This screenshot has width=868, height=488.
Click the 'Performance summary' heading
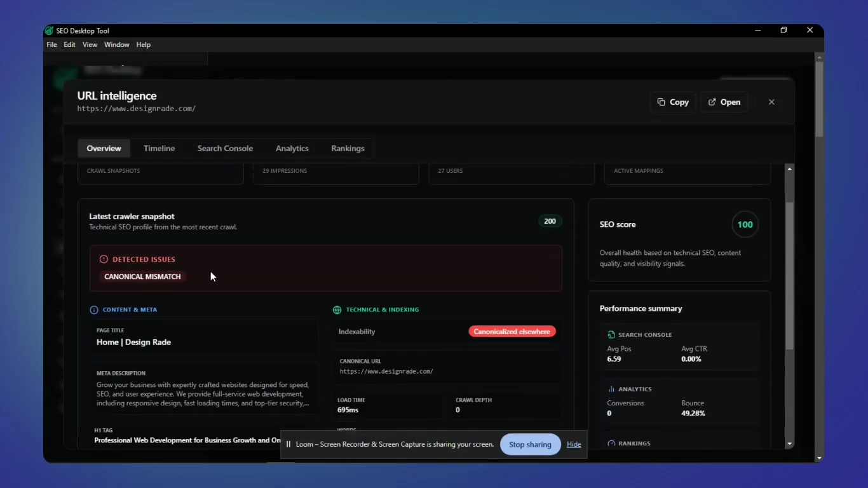tap(641, 309)
